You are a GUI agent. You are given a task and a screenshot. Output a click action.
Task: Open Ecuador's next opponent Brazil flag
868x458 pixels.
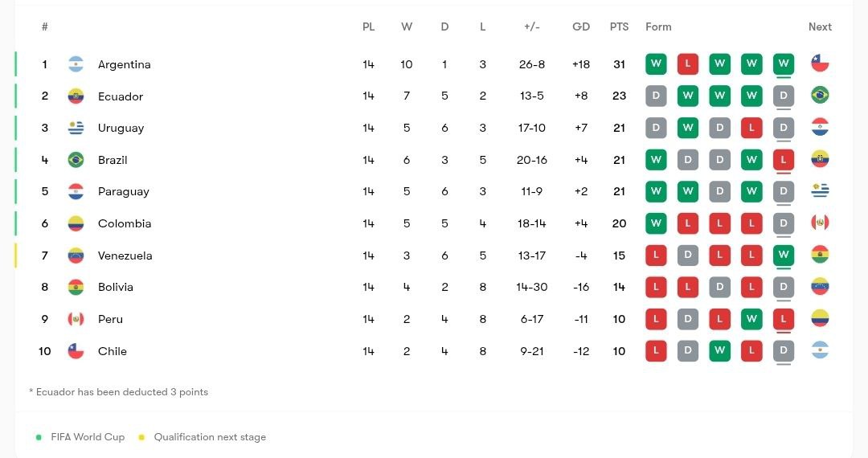click(820, 95)
